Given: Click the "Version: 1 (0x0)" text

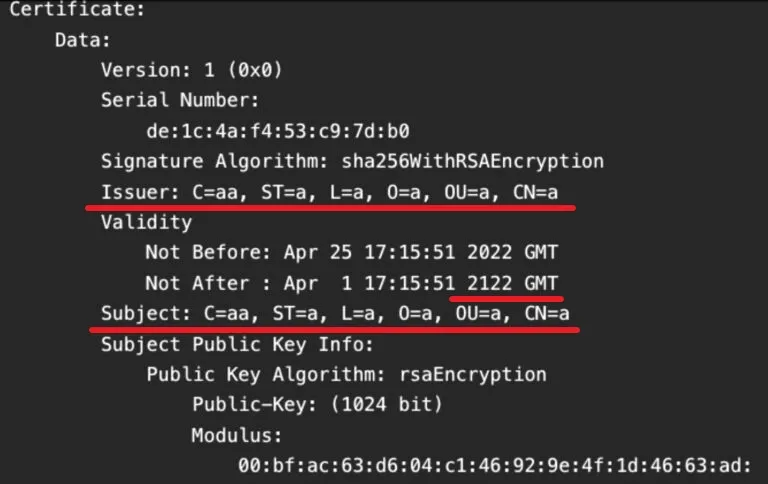Looking at the screenshot, I should tap(192, 71).
